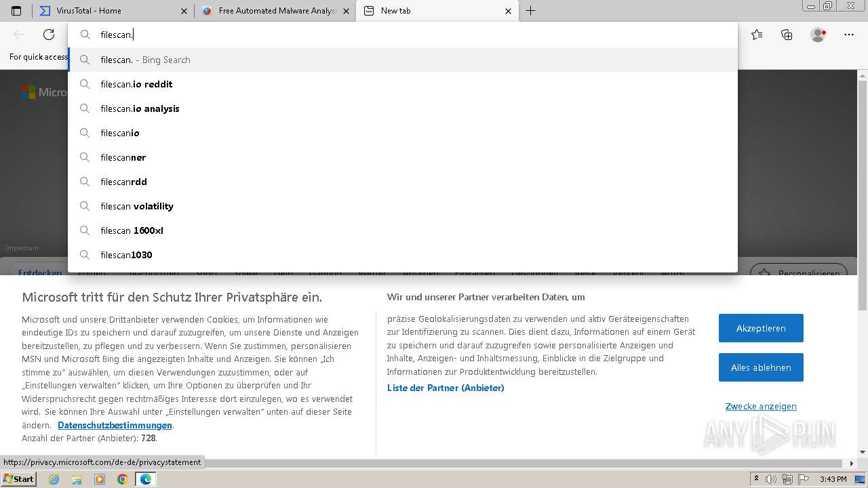
Task: Open the Collections icon in toolbar
Action: (787, 35)
